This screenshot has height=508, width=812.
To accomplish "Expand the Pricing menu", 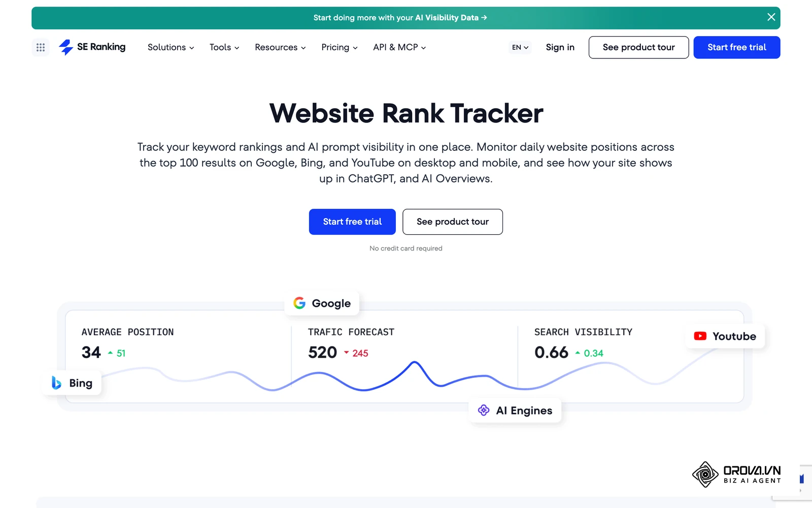I will click(340, 47).
